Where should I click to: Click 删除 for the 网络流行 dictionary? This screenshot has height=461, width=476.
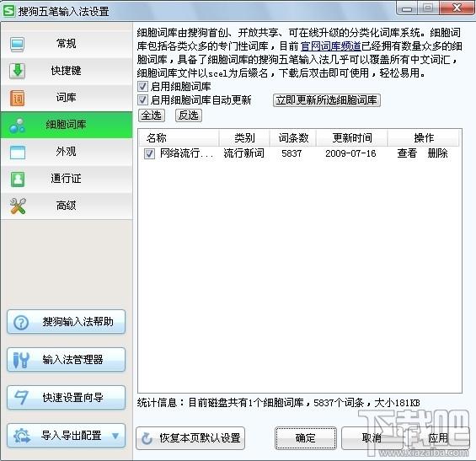coord(437,153)
